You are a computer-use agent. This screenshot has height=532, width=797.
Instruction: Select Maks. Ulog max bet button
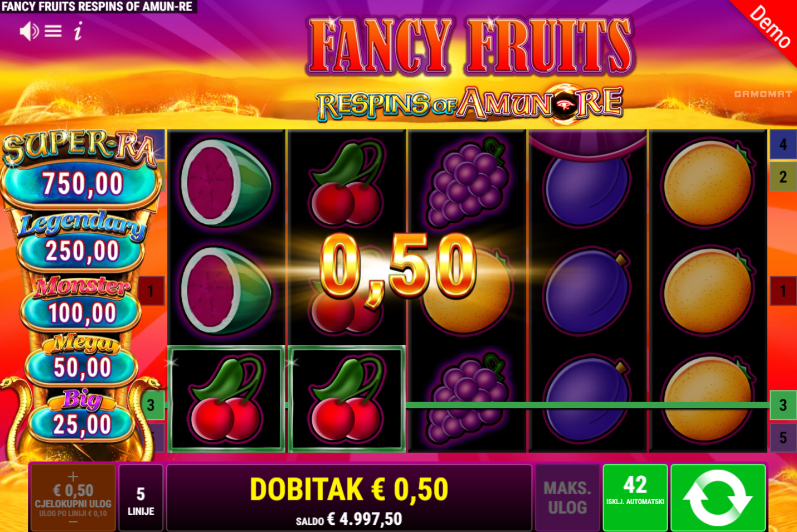[x=567, y=498]
